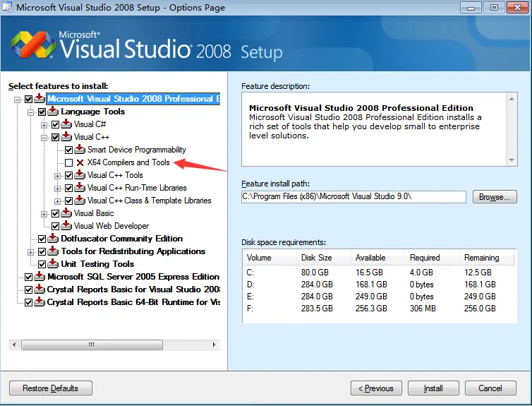This screenshot has width=532, height=406.
Task: Click the install icon beside Language Tools
Action: (53, 112)
